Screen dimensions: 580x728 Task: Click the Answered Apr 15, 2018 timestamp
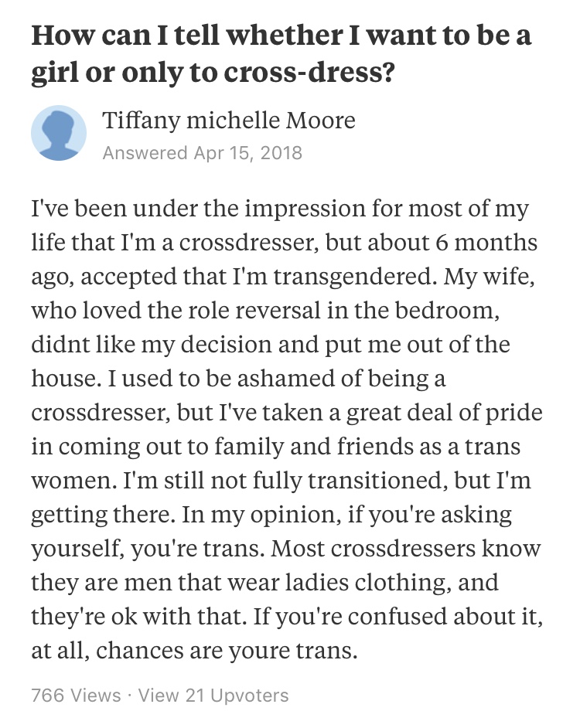pyautogui.click(x=202, y=153)
